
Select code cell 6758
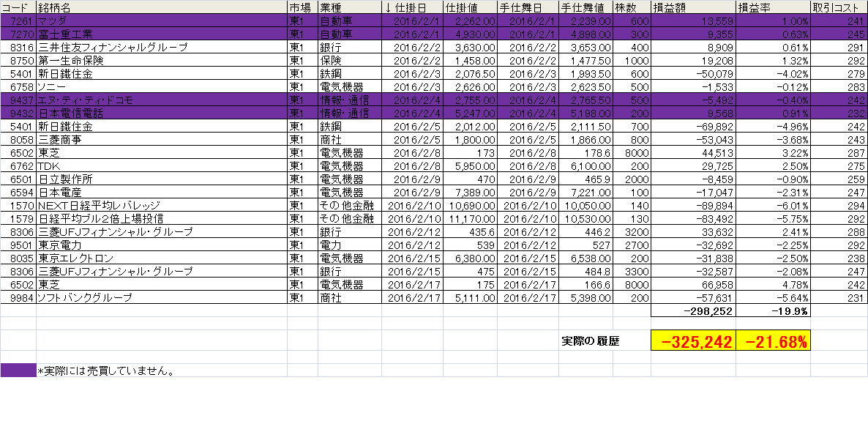click(x=18, y=86)
